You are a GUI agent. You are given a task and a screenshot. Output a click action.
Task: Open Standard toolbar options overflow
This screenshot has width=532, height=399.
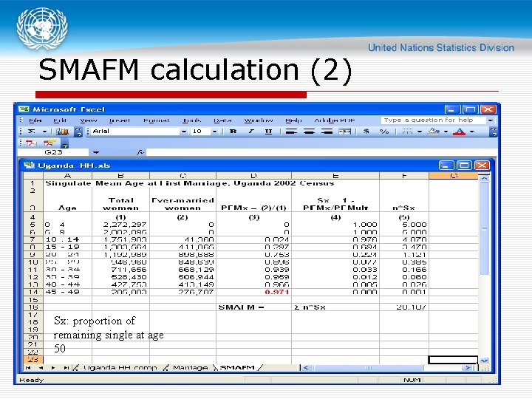point(78,132)
